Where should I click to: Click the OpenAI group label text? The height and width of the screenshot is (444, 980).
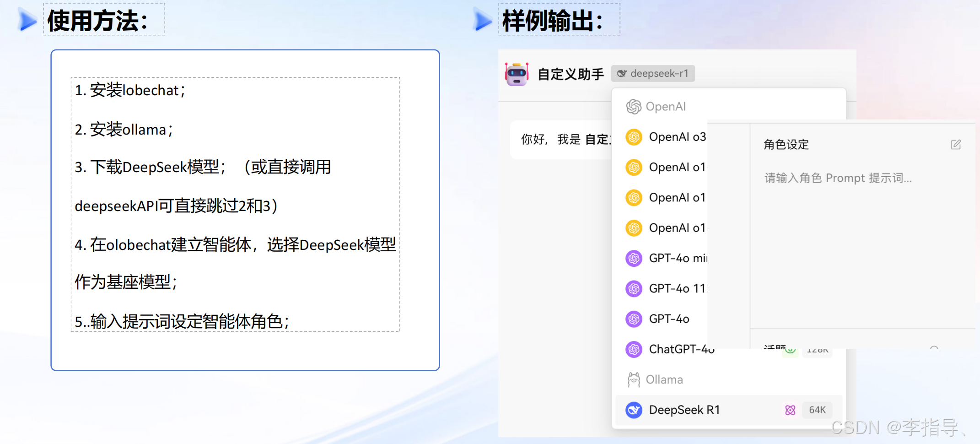(666, 107)
